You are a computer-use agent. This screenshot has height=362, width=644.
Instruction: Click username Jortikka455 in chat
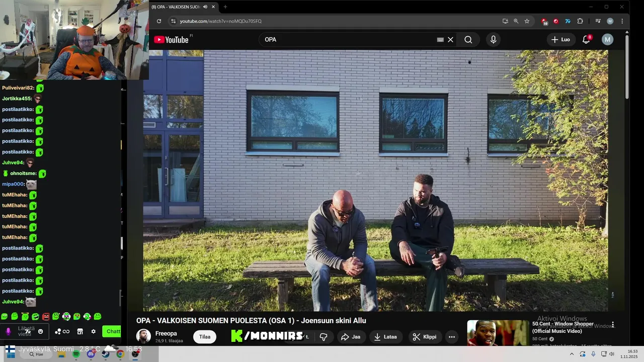[17, 99]
